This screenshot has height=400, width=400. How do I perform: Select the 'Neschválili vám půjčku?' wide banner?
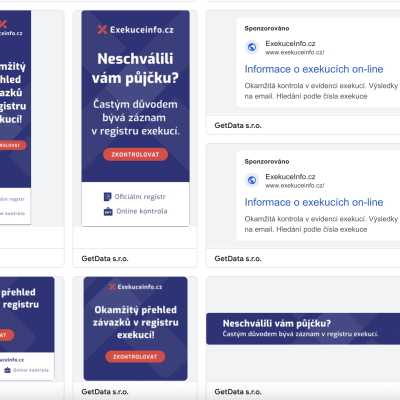pyautogui.click(x=303, y=329)
